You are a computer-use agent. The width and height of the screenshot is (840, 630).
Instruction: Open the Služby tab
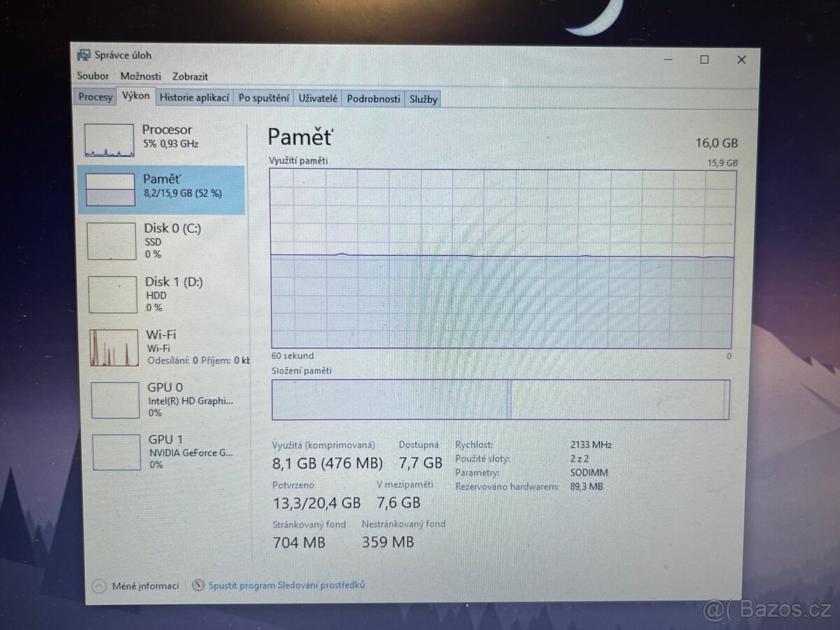click(x=423, y=99)
